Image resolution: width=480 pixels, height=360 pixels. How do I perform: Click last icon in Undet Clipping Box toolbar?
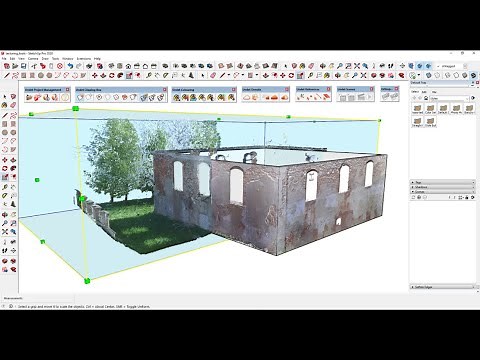(x=161, y=97)
